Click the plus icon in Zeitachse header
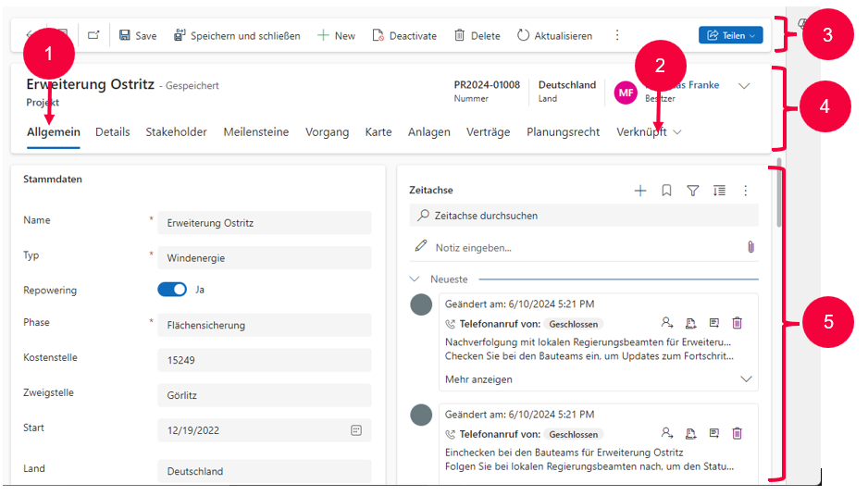The image size is (868, 496). coord(639,191)
